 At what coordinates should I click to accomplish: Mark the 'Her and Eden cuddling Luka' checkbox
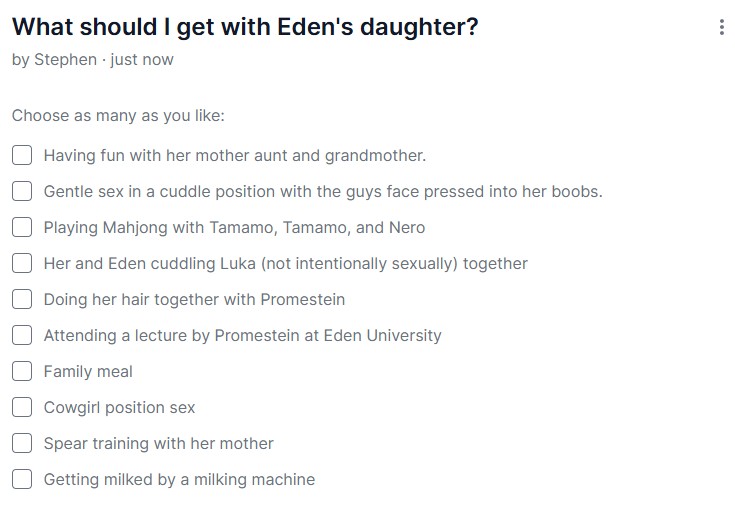coord(22,263)
